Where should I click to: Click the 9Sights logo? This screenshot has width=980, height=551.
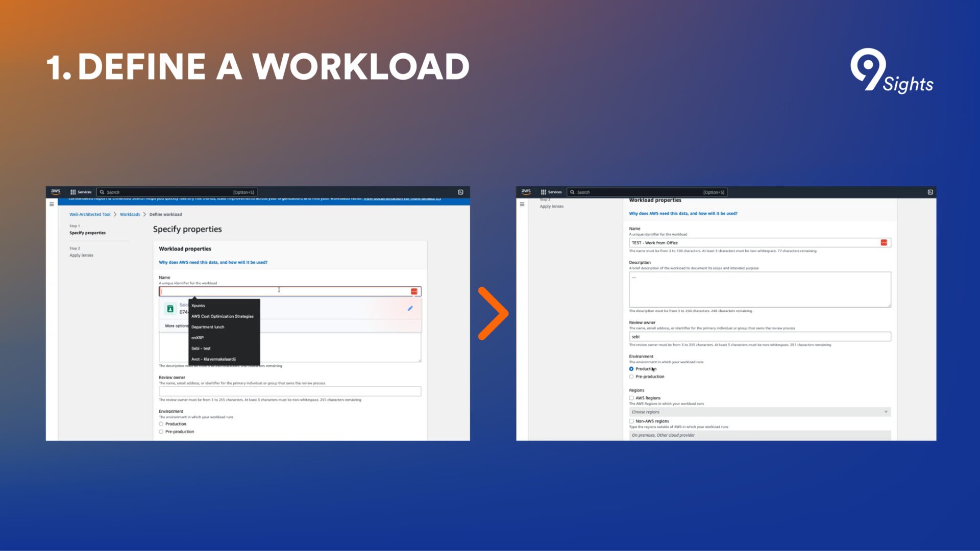point(891,71)
